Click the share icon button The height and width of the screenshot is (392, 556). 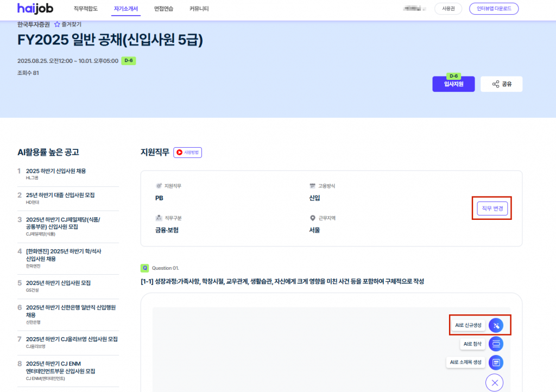pyautogui.click(x=501, y=84)
